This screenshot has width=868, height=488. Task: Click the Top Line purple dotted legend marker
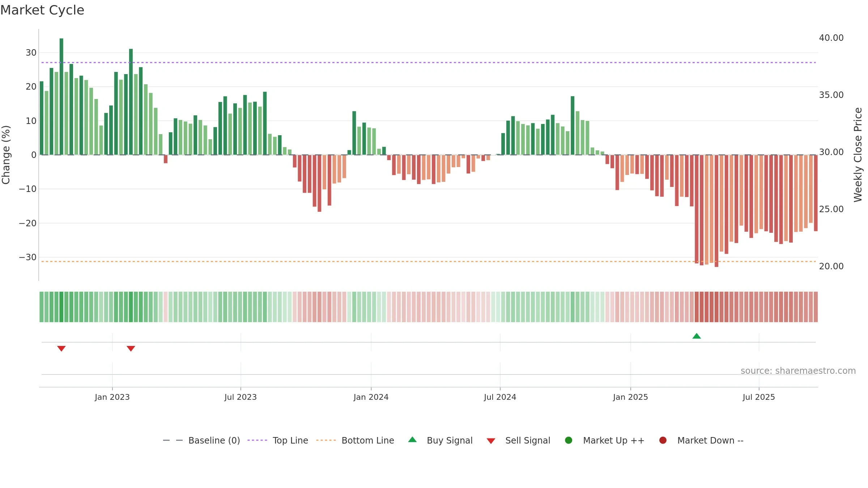coord(257,440)
